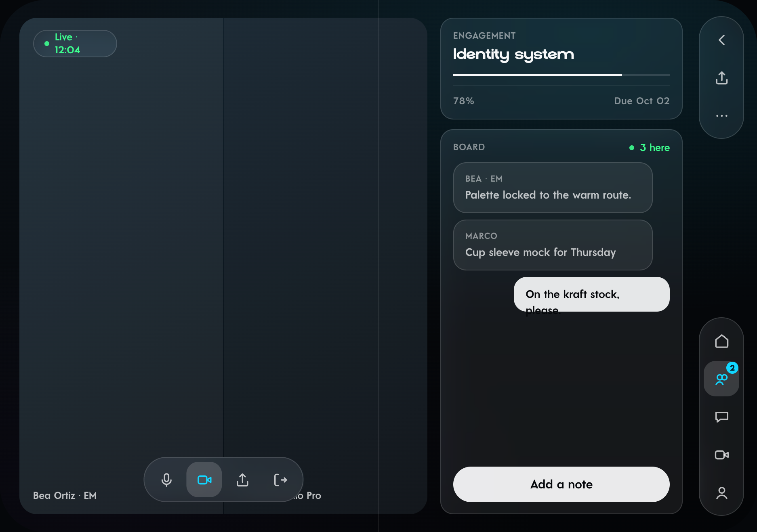Click the Live 12:04 status pill
This screenshot has width=757, height=532.
click(x=75, y=44)
